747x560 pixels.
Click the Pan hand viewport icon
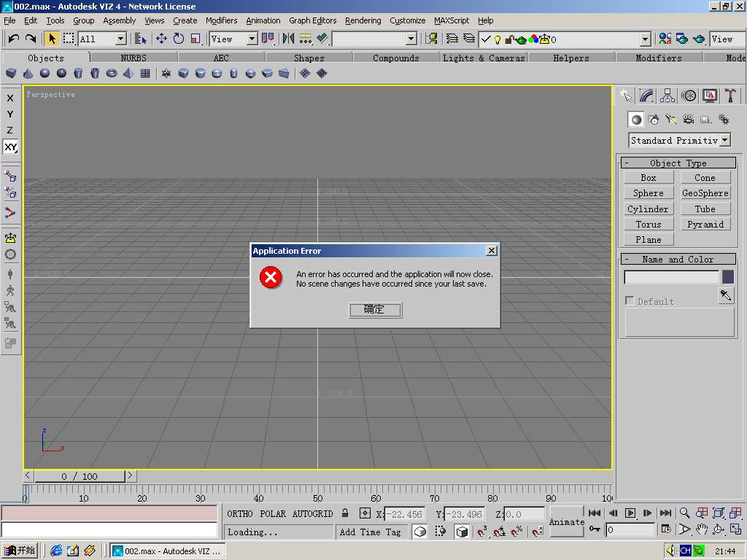(x=701, y=529)
